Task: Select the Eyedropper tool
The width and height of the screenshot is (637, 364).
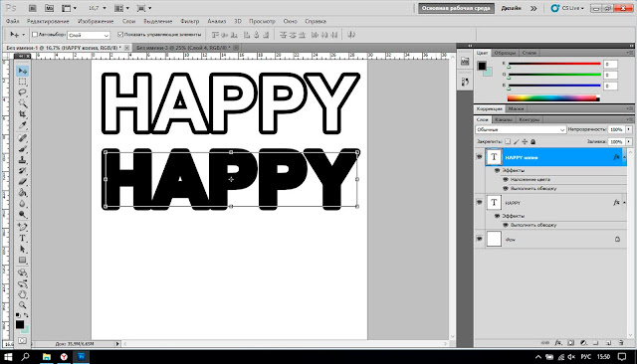Action: (x=22, y=125)
